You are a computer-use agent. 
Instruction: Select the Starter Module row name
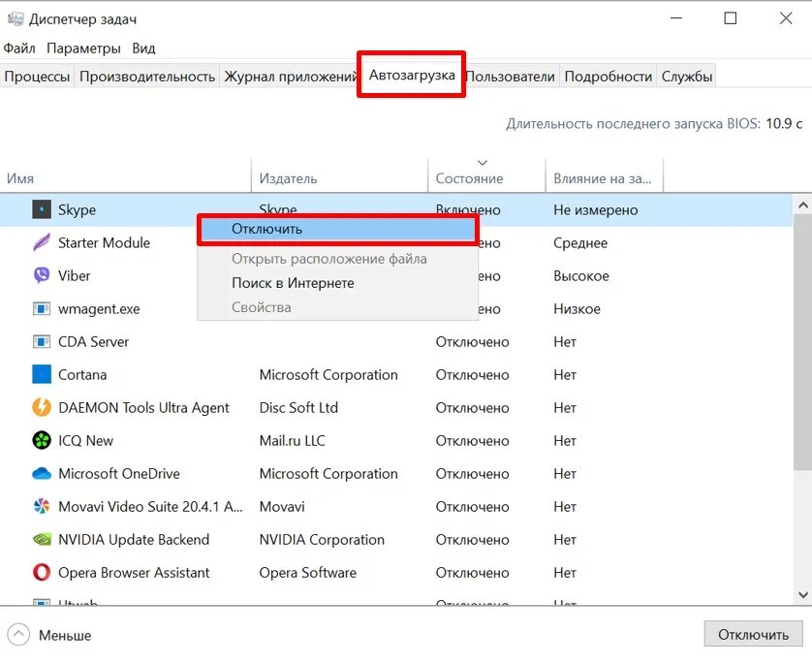pos(104,243)
